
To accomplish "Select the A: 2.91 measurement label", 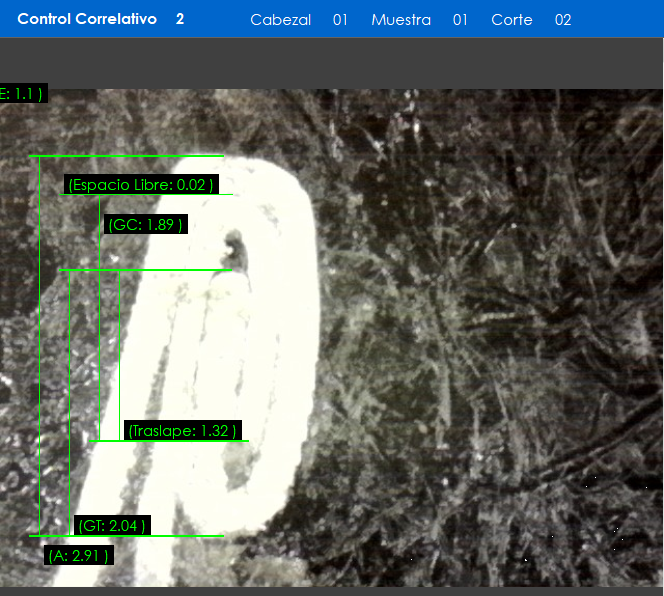I will tap(79, 555).
